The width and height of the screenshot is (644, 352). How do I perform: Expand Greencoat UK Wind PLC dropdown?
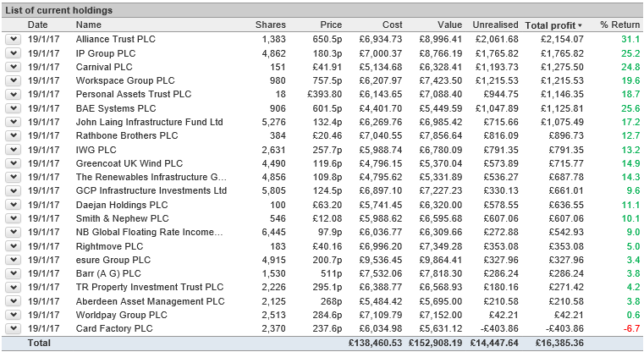tap(14, 163)
